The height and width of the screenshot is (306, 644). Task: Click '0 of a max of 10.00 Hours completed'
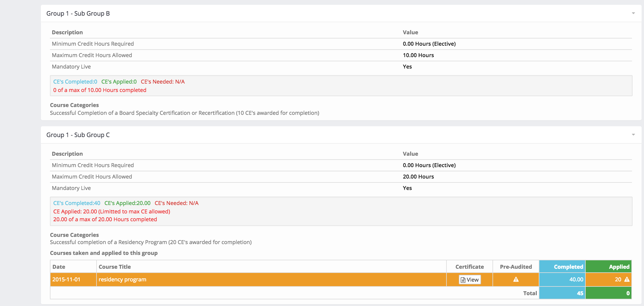coord(100,90)
